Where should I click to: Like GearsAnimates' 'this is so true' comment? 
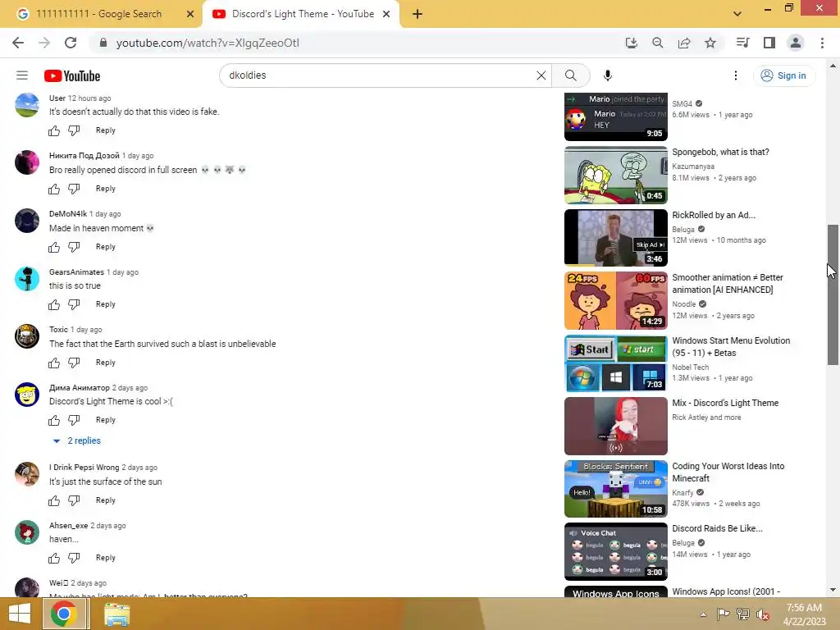pyautogui.click(x=54, y=305)
